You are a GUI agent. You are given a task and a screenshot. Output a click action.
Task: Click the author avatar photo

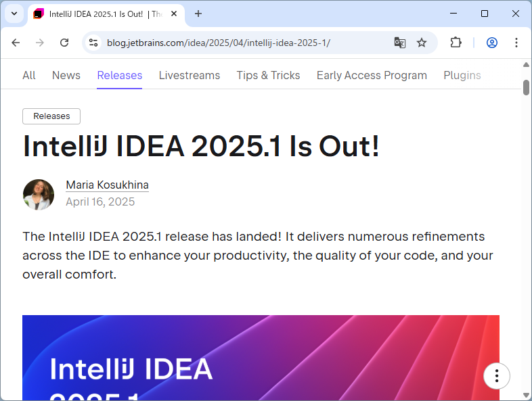tap(39, 195)
